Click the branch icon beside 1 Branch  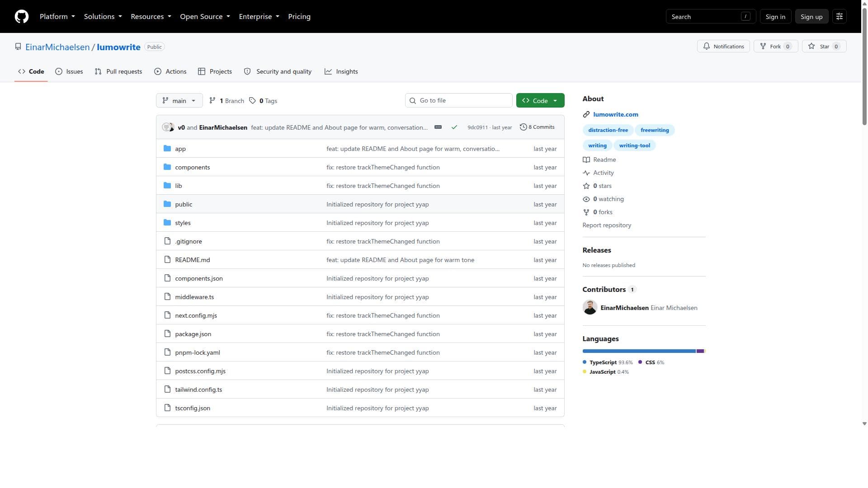(x=212, y=101)
